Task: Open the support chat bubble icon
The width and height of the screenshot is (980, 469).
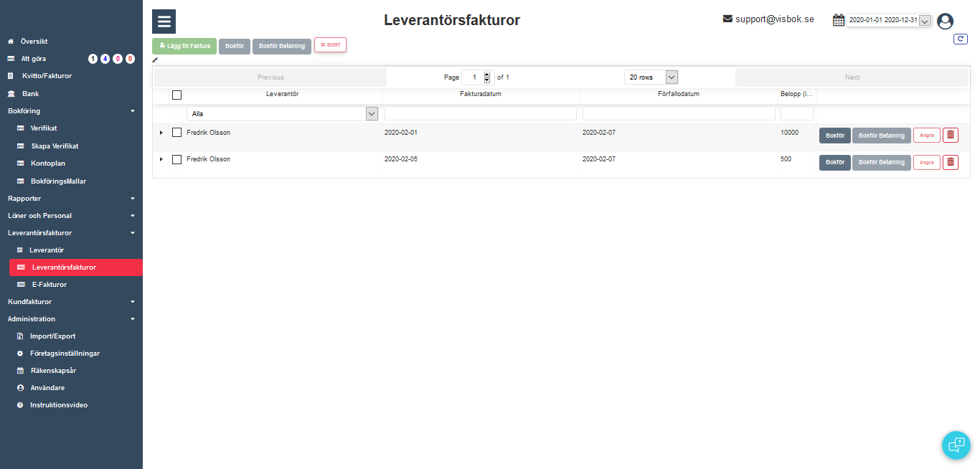Action: 956,445
